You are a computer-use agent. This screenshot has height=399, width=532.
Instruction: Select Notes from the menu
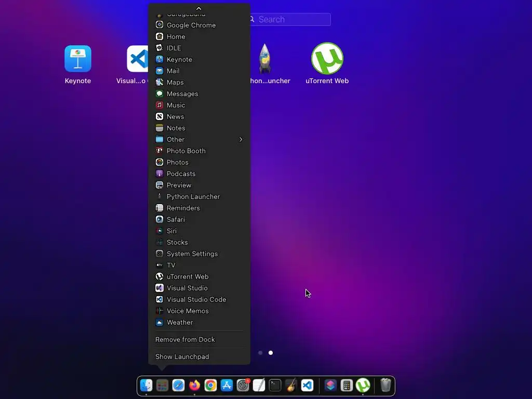pos(199,128)
